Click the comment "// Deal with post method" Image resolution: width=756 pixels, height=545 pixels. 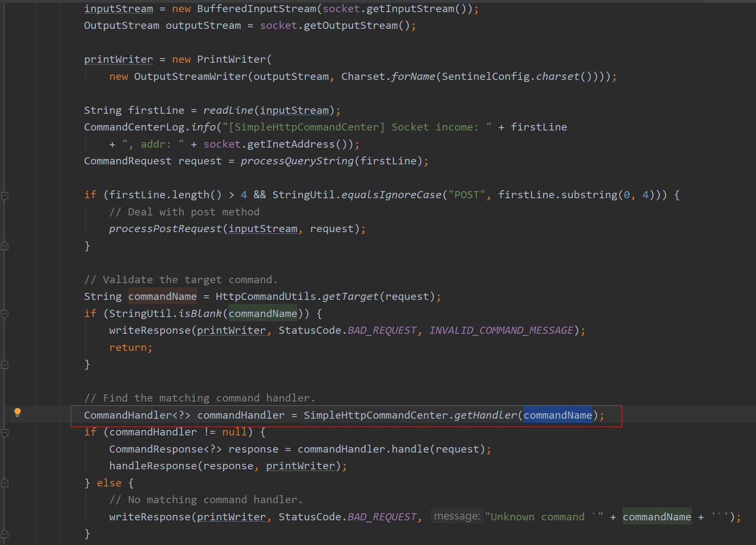coord(185,212)
